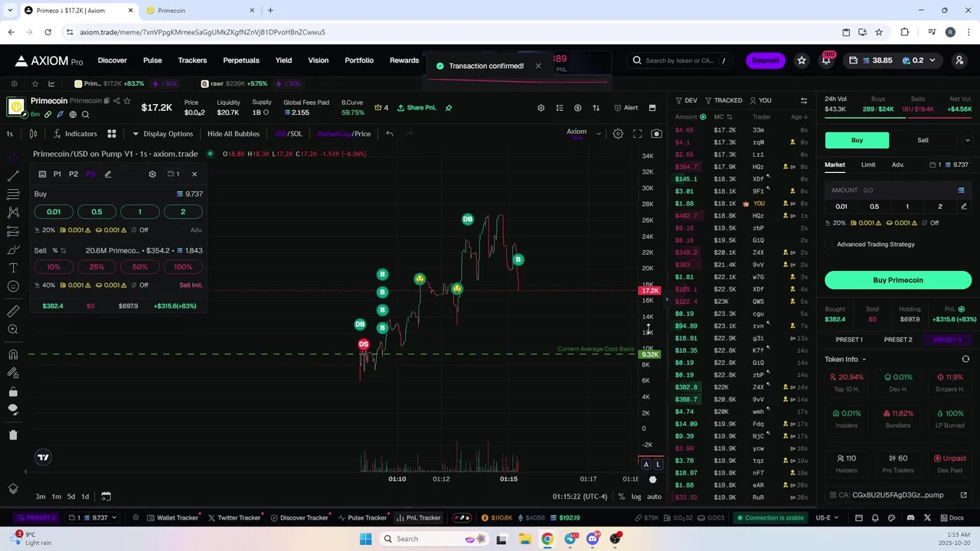Dismiss the Transaction confirmed notification
This screenshot has height=551, width=980.
tap(538, 66)
